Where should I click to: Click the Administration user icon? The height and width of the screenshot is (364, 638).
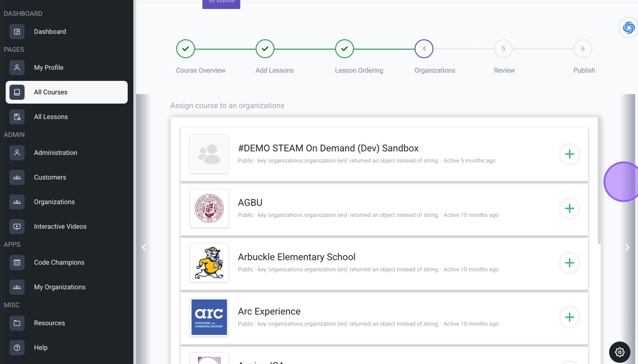[x=17, y=153]
